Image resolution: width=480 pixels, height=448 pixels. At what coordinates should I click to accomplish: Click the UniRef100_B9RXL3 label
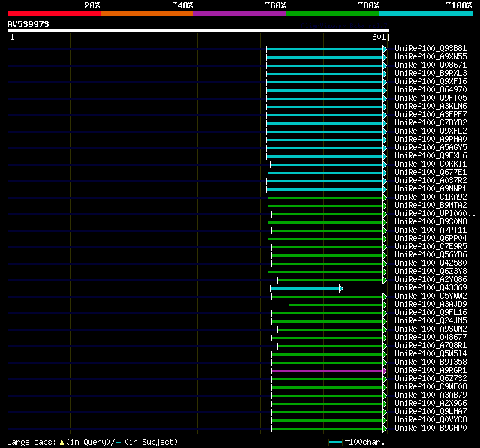point(430,74)
